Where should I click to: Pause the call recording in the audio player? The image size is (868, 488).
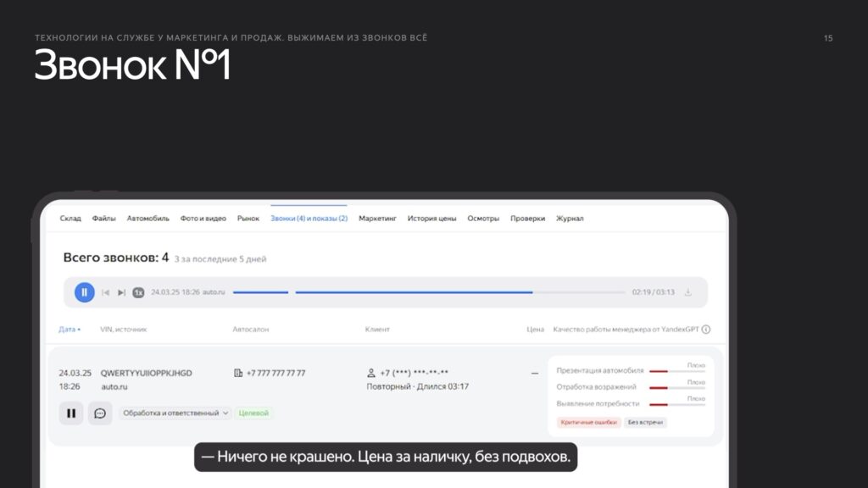click(84, 292)
